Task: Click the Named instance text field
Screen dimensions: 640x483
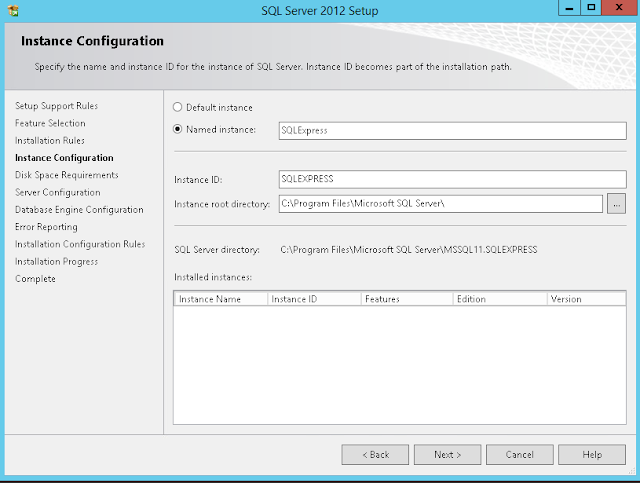Action: (452, 131)
